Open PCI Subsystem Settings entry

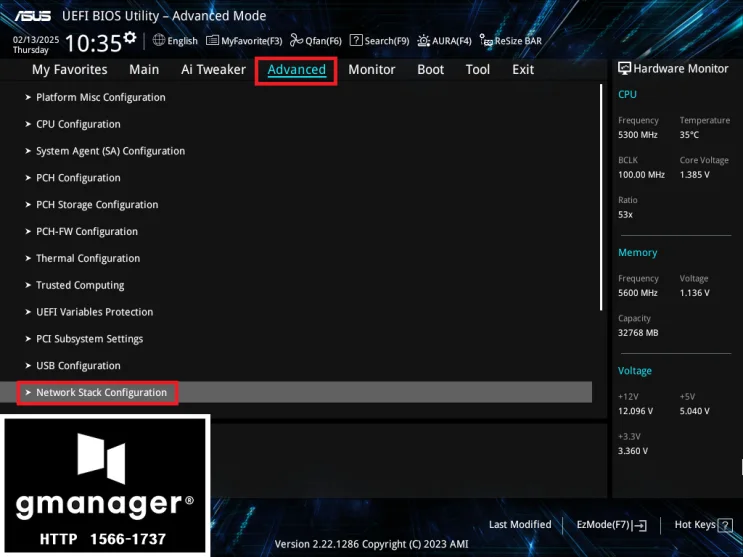(90, 339)
